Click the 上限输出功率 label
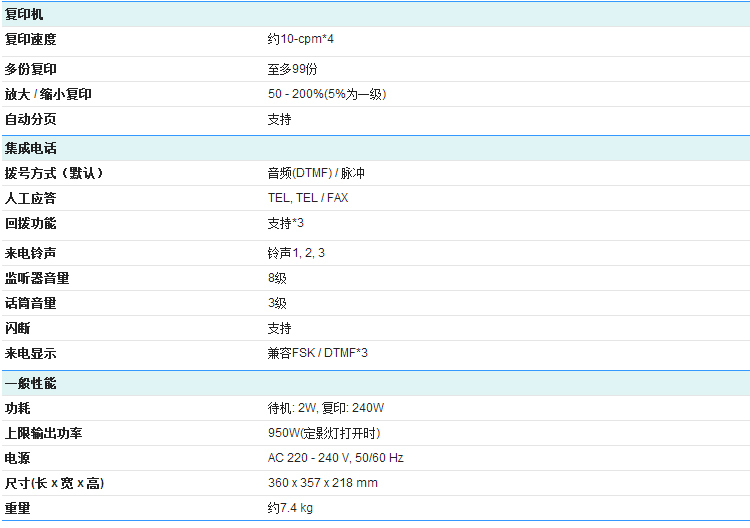The width and height of the screenshot is (750, 528). [43, 433]
